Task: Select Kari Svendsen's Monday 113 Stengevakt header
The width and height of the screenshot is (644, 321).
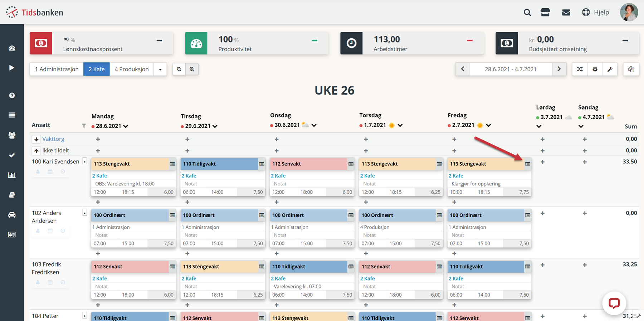Action: pos(130,164)
